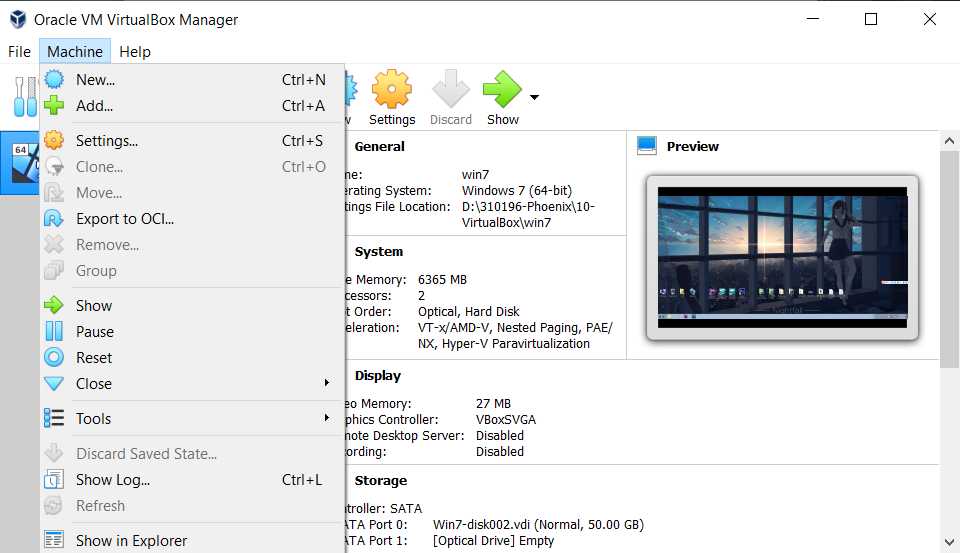Click the 6365 MB memory value

point(442,280)
